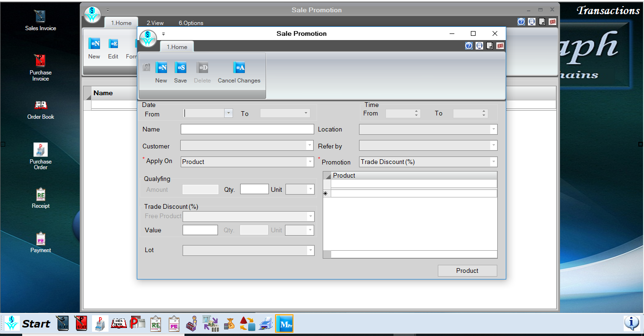
Task: Click Product column header in grid
Action: (x=414, y=175)
